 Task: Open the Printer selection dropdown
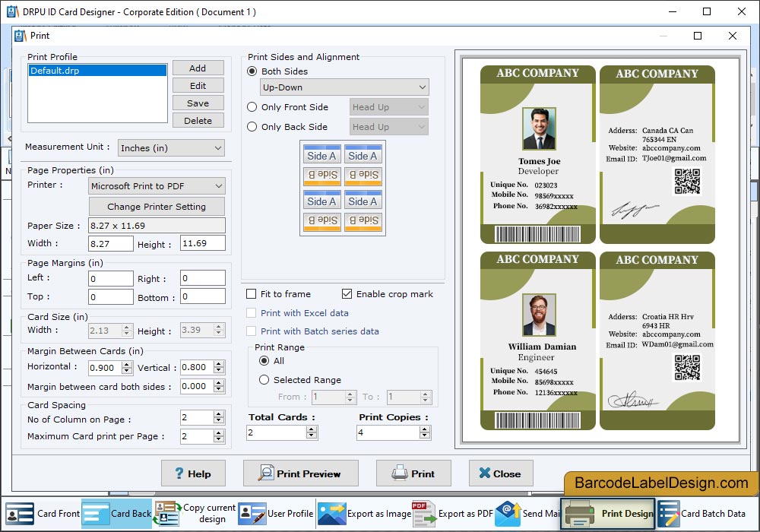click(x=157, y=186)
